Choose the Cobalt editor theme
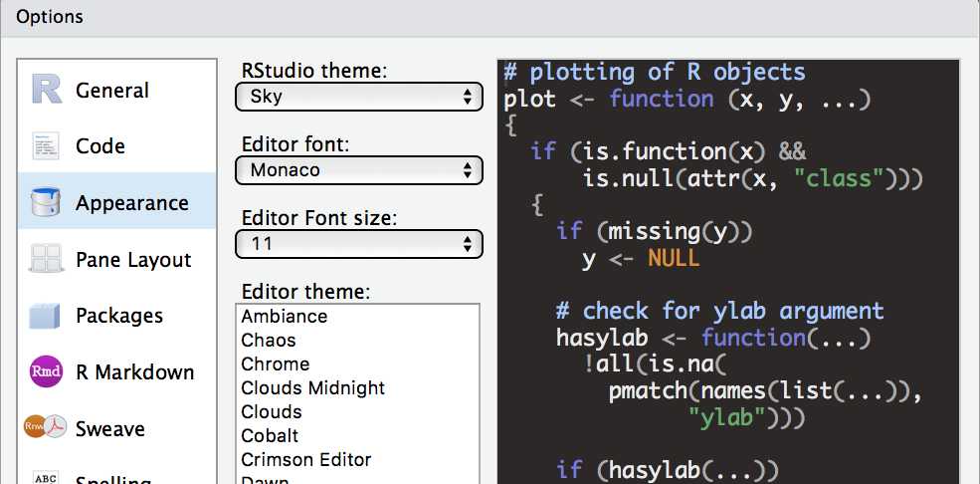This screenshot has width=980, height=484. point(270,436)
